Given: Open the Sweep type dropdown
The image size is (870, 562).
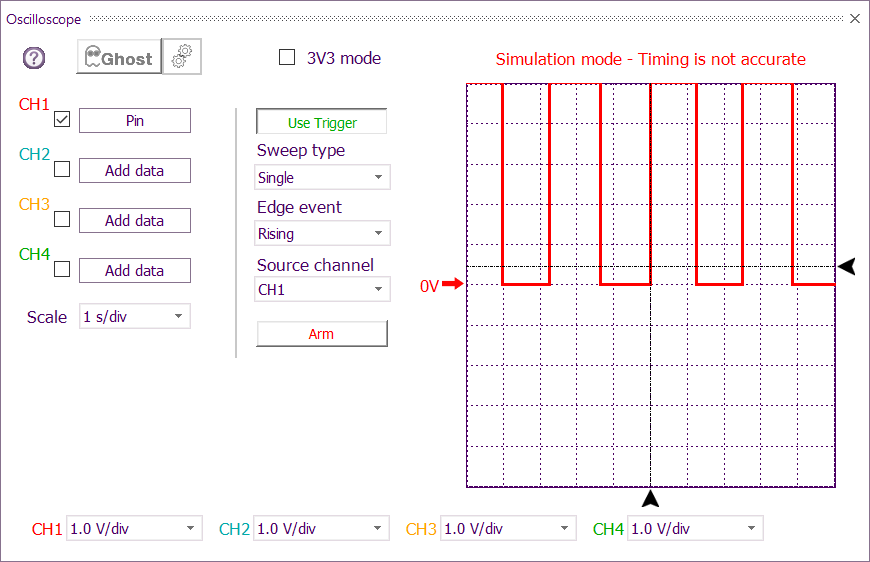Looking at the screenshot, I should [323, 178].
